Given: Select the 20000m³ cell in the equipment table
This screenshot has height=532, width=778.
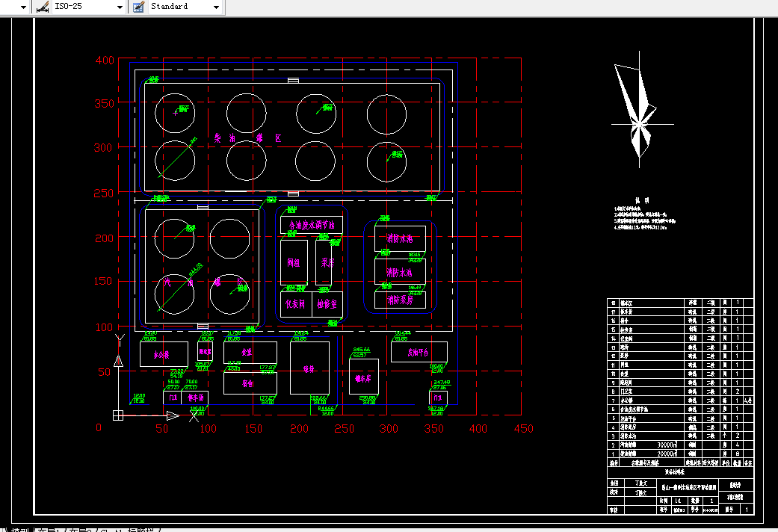Looking at the screenshot, I should (667, 454).
